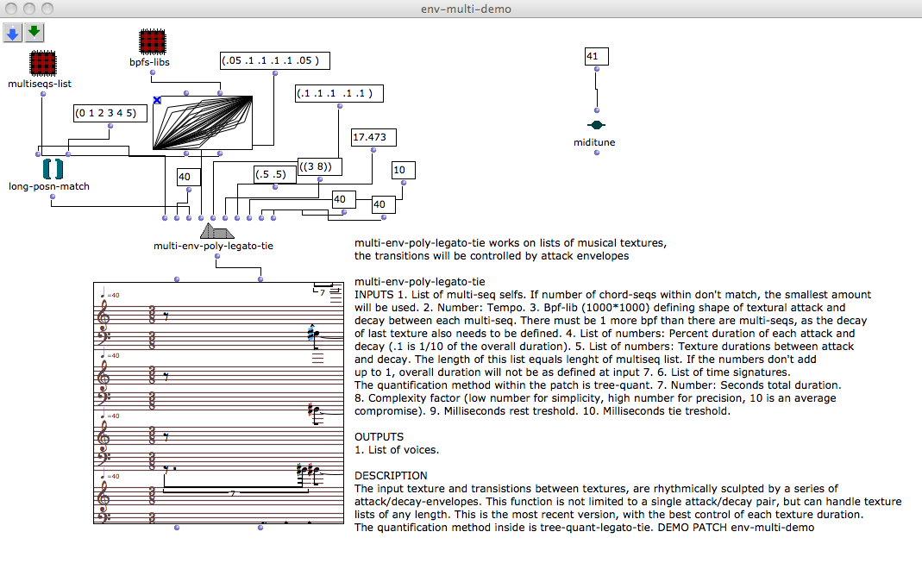Select the complexity factor box showing 10
The width and height of the screenshot is (922, 588).
[398, 171]
